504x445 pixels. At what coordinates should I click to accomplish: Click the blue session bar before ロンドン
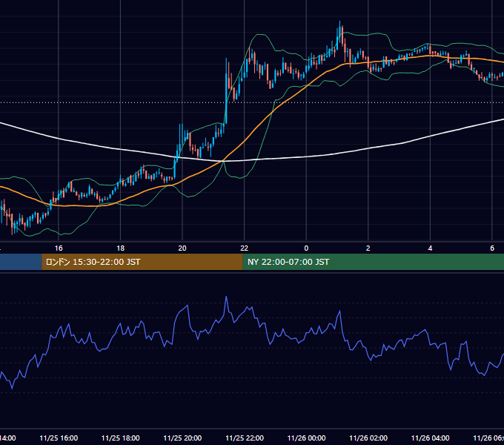click(21, 262)
